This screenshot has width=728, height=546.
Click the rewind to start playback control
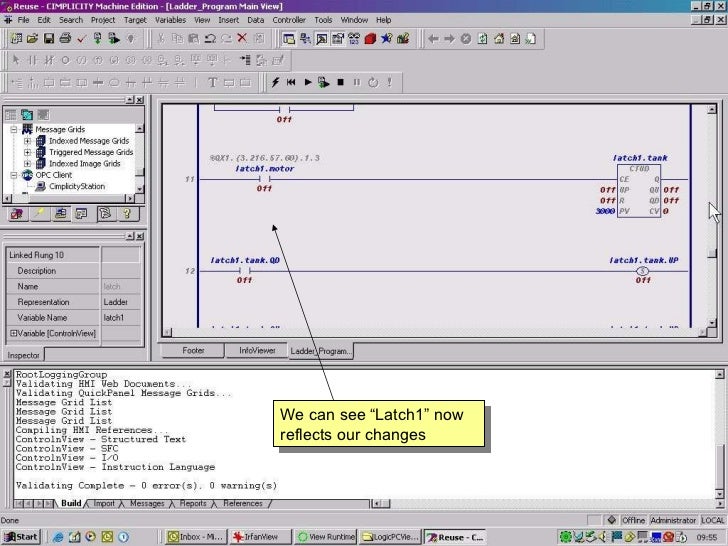[291, 83]
